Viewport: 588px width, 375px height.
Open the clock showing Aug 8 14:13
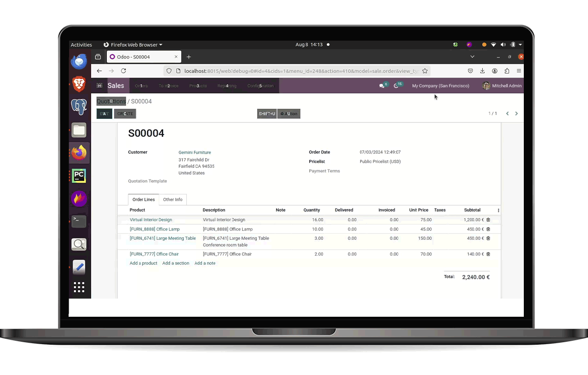pos(309,45)
